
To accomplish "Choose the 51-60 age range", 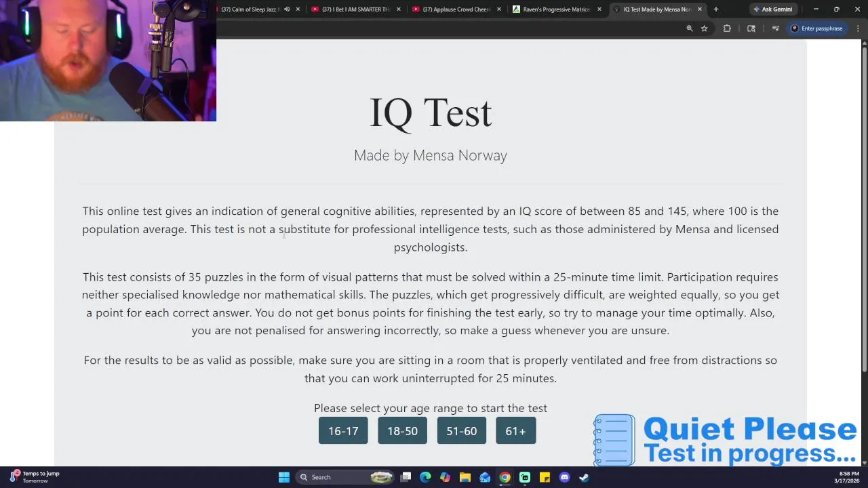I will [x=461, y=431].
